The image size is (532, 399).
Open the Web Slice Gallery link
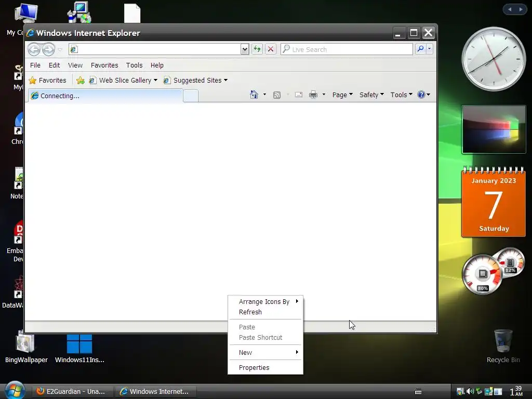tap(120, 81)
